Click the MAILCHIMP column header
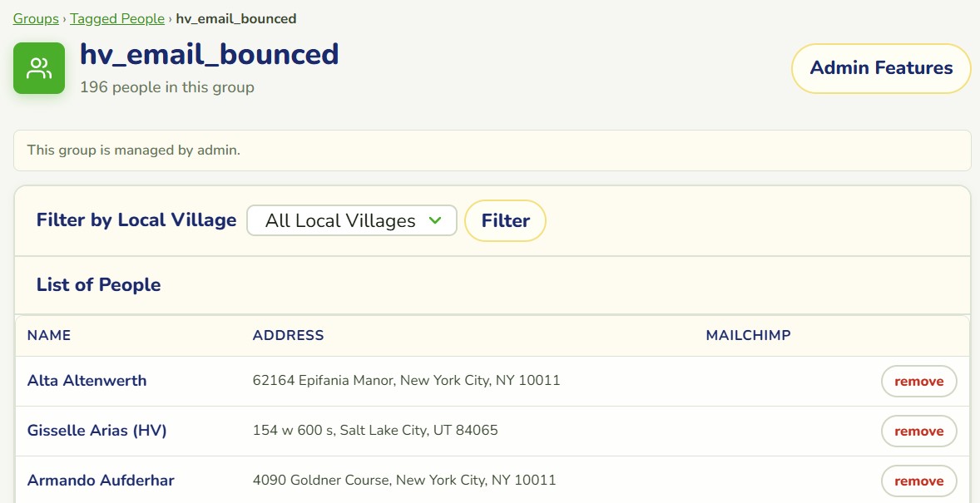This screenshot has height=503, width=980. click(748, 336)
